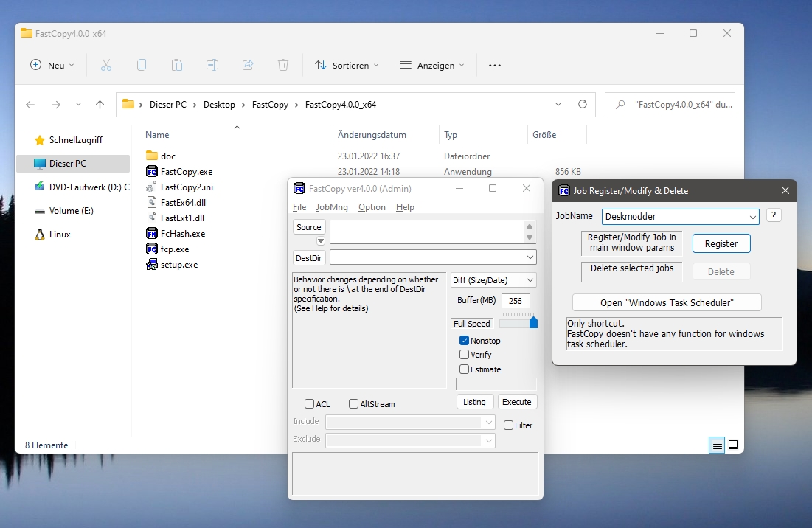Switch to details view icon at bottom right
This screenshot has width=812, height=528.
718,445
